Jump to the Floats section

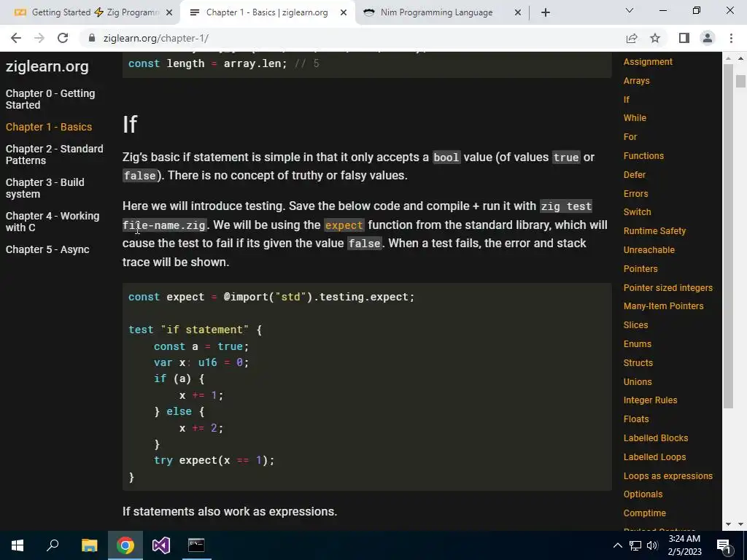click(x=636, y=419)
